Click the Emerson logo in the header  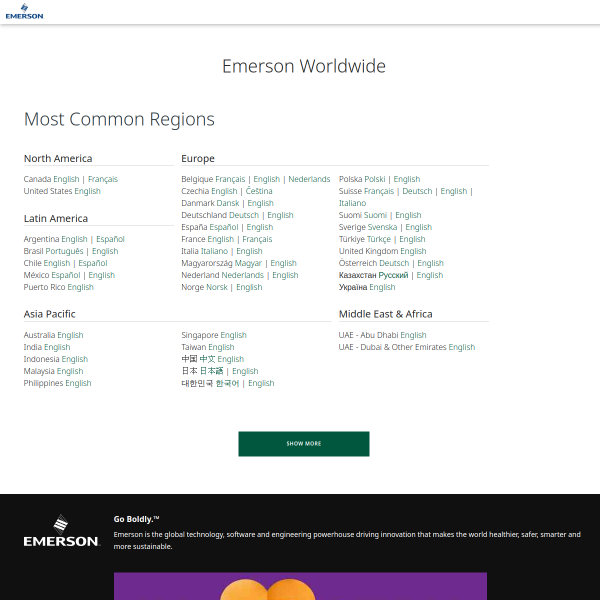click(x=24, y=11)
